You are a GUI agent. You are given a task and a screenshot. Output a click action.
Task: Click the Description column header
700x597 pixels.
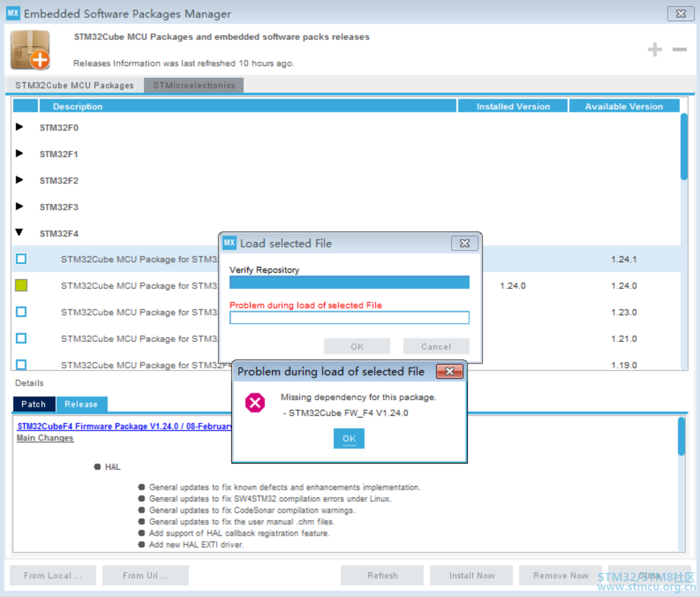pos(248,106)
